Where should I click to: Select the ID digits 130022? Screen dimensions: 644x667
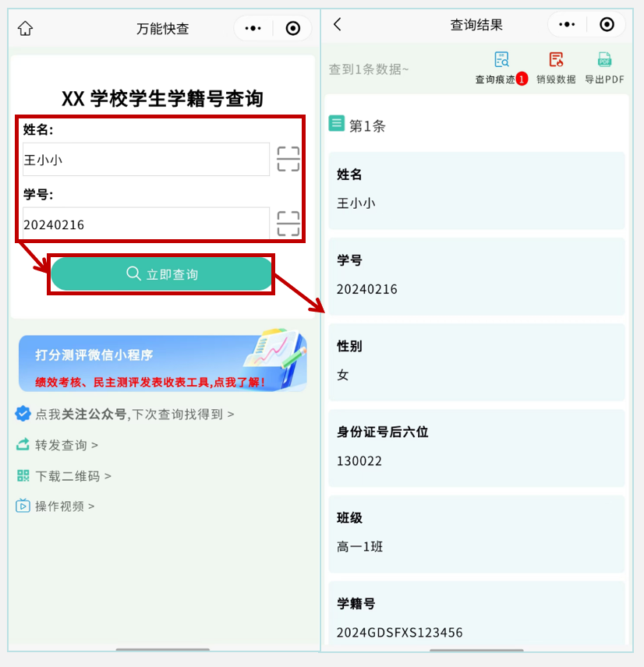[x=359, y=461]
